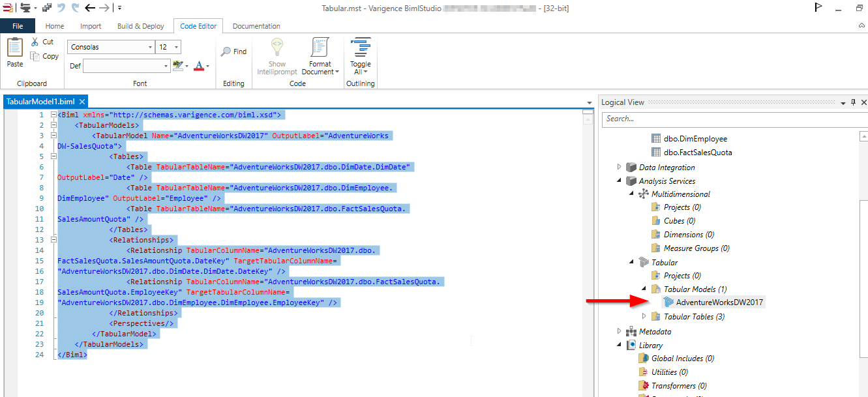Screen dimensions: 868x397
Task: Navigate back with the left arrow icon
Action: (90, 8)
